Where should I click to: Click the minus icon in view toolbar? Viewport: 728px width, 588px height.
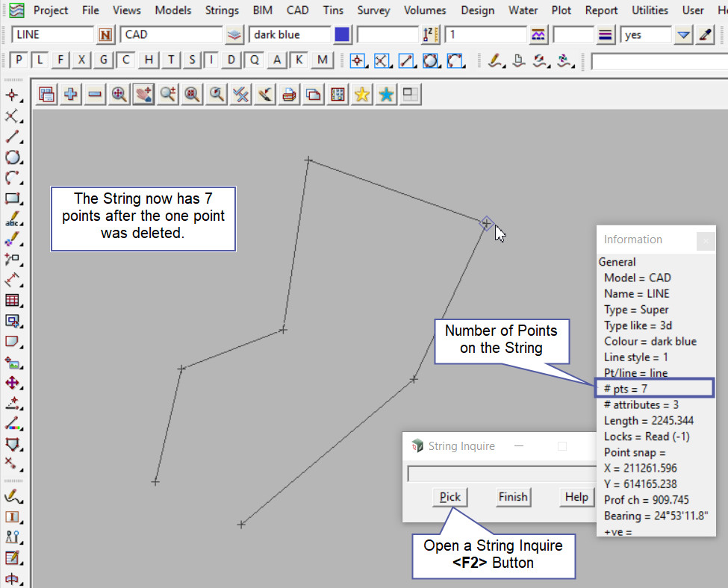pos(95,94)
